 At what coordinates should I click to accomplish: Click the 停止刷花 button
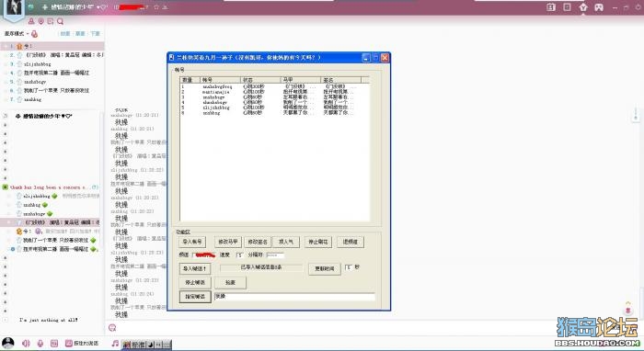[x=318, y=242]
